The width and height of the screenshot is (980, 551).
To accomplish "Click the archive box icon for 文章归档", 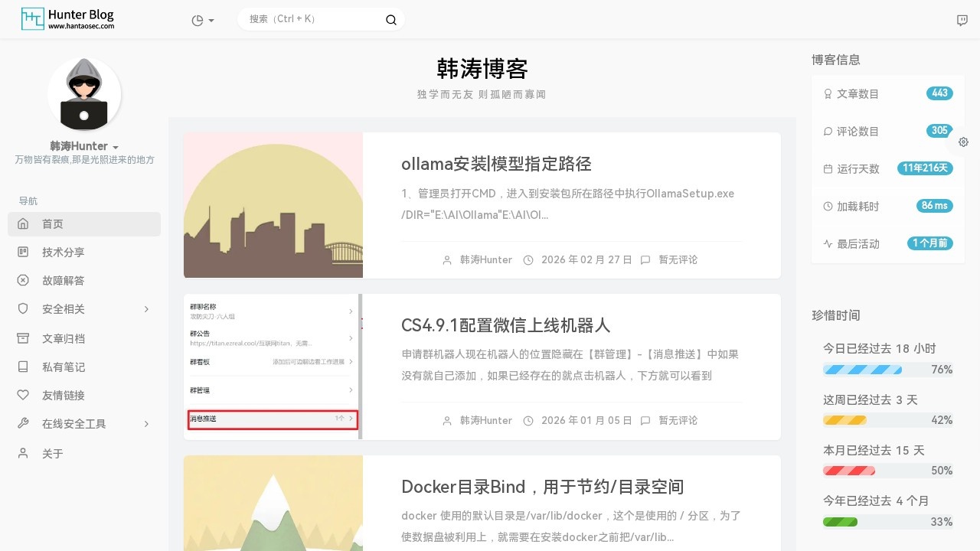I will [x=24, y=338].
